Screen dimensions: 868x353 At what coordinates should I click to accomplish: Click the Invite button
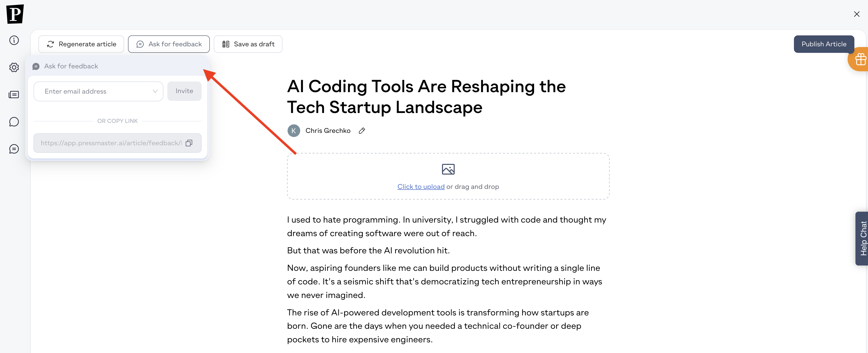click(x=184, y=91)
